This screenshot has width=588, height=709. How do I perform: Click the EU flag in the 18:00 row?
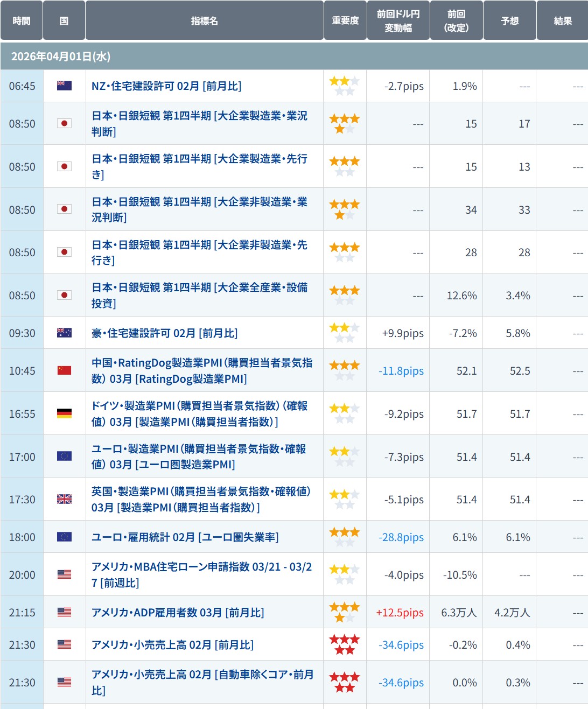(x=64, y=537)
